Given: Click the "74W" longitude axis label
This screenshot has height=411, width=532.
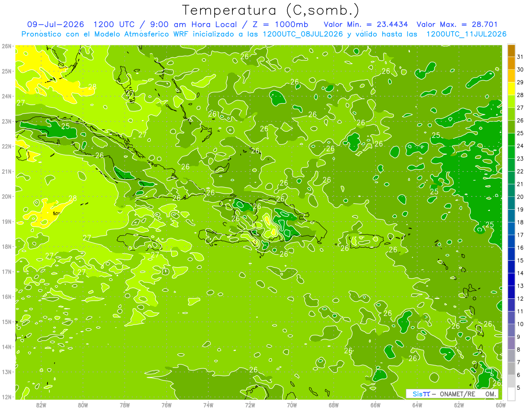Looking at the screenshot, I should pos(208,405).
